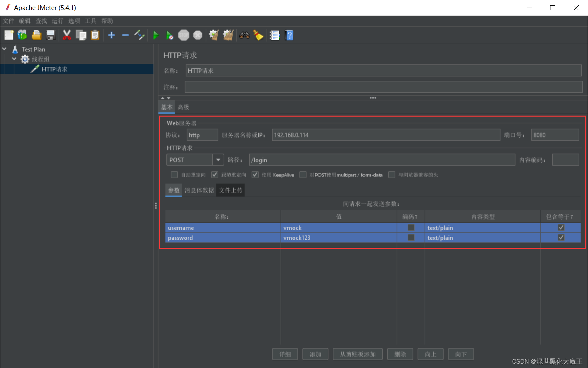Click the vmock123 value cell
The image size is (588, 368).
tap(339, 238)
